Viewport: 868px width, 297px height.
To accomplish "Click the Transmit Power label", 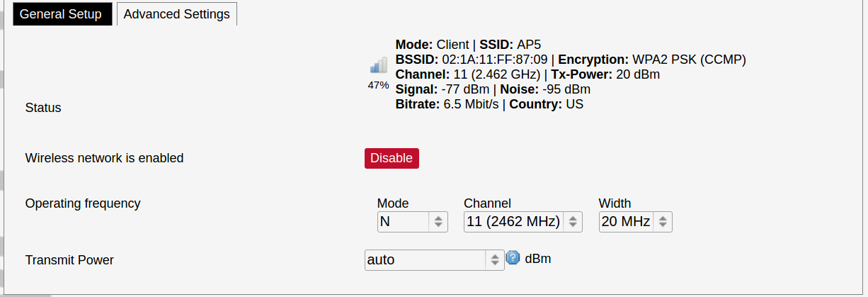I will (69, 260).
